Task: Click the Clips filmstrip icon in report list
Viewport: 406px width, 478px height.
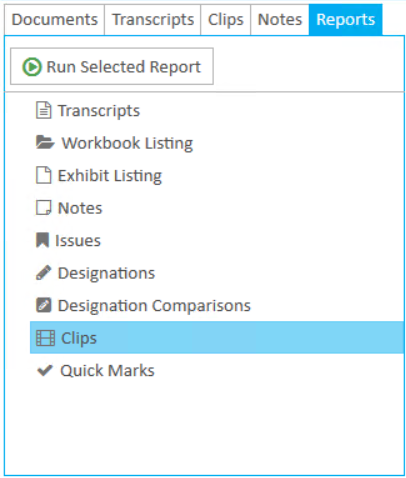Action: (x=45, y=338)
